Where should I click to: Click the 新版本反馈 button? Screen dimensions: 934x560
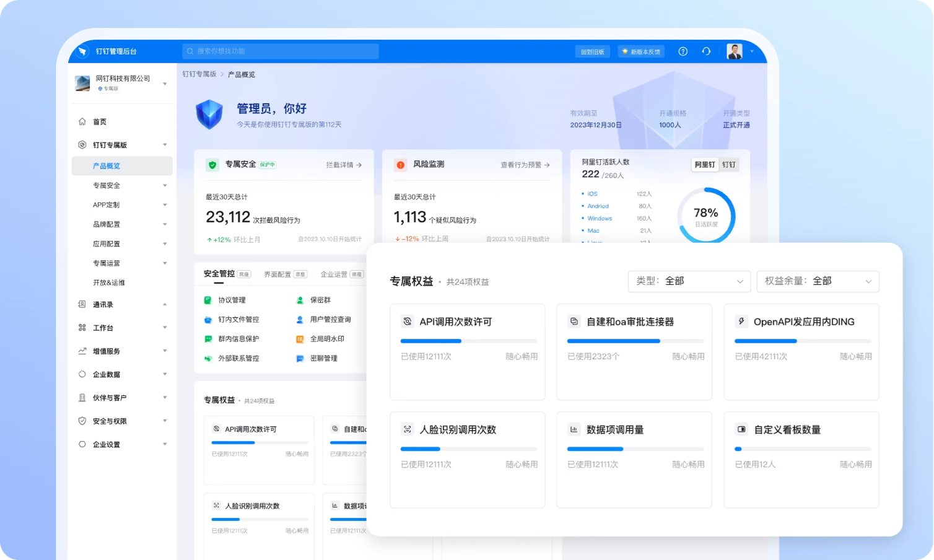[x=641, y=52]
